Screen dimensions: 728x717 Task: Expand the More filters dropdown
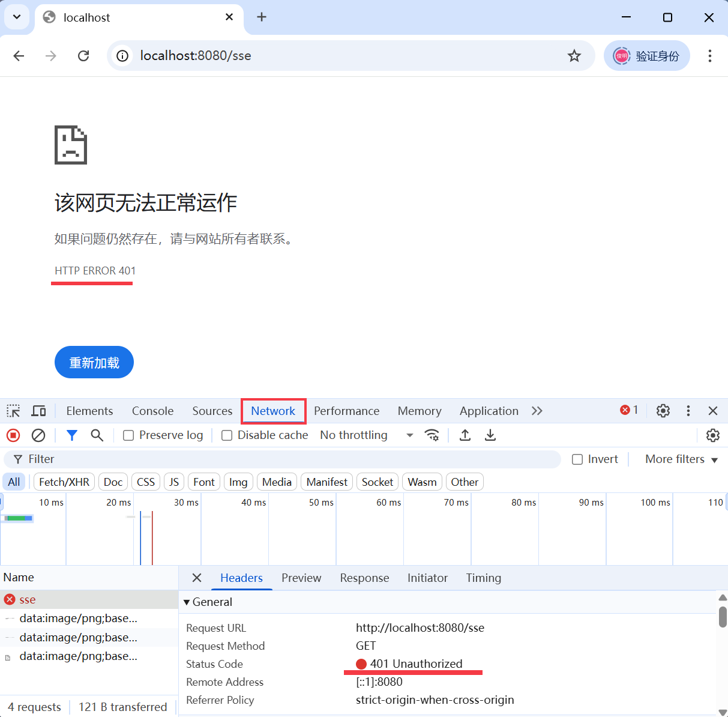point(681,459)
